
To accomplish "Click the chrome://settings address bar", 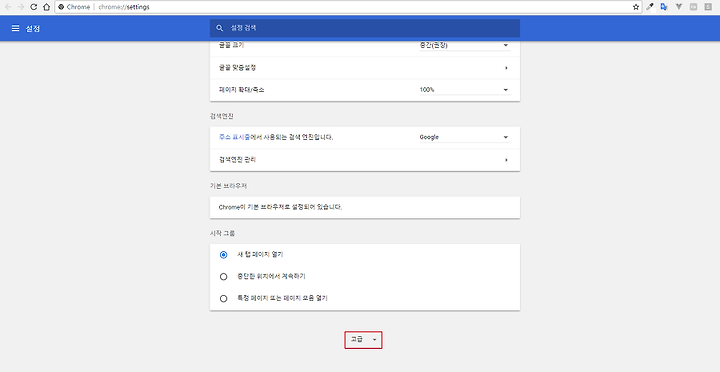I will pyautogui.click(x=348, y=7).
